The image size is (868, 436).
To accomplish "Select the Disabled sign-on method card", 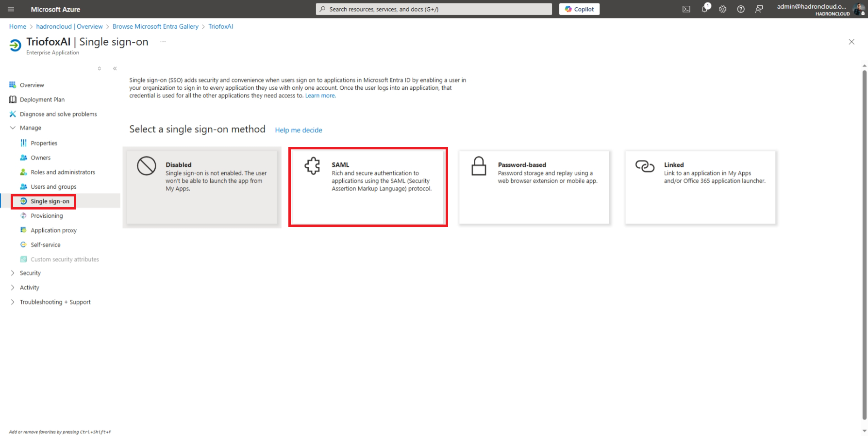I will pyautogui.click(x=202, y=187).
